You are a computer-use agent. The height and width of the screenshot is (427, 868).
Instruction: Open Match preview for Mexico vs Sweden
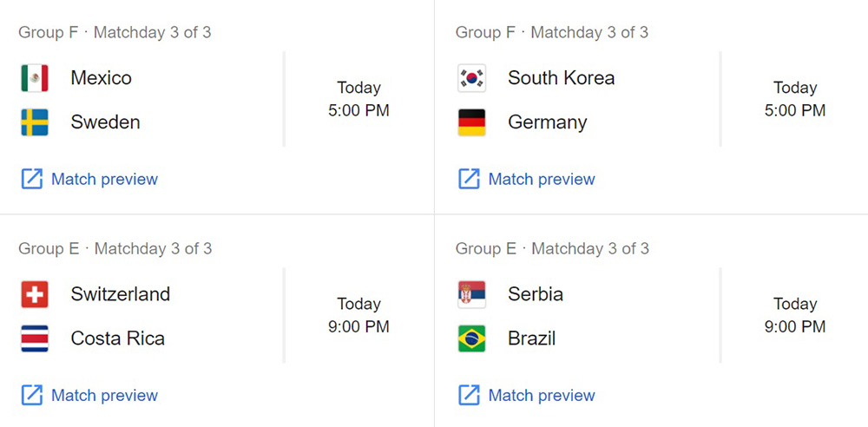point(104,180)
